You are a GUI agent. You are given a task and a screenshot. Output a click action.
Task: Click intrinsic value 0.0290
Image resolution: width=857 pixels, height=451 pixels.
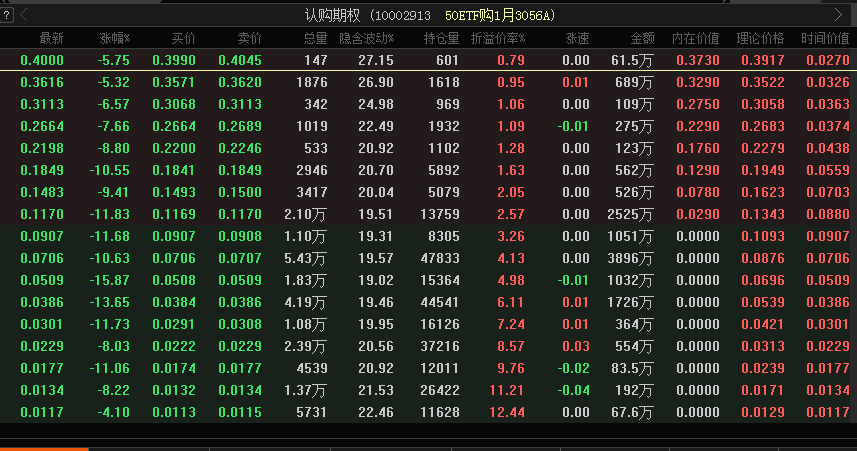point(698,214)
